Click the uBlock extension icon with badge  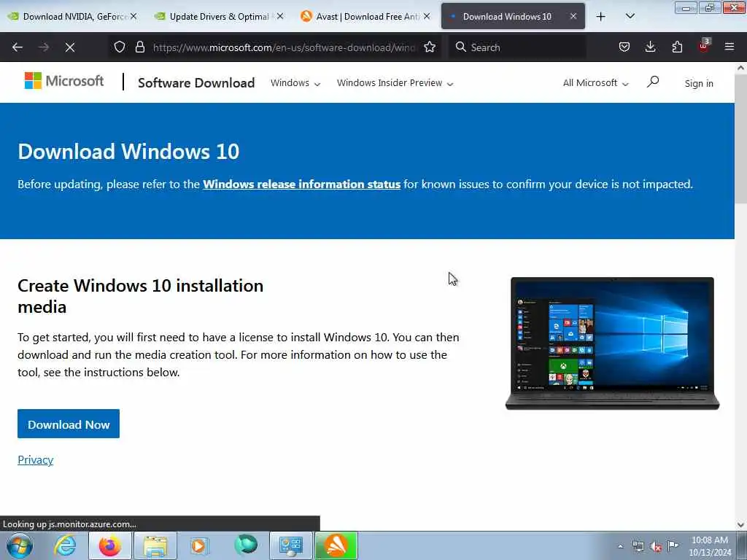click(704, 46)
